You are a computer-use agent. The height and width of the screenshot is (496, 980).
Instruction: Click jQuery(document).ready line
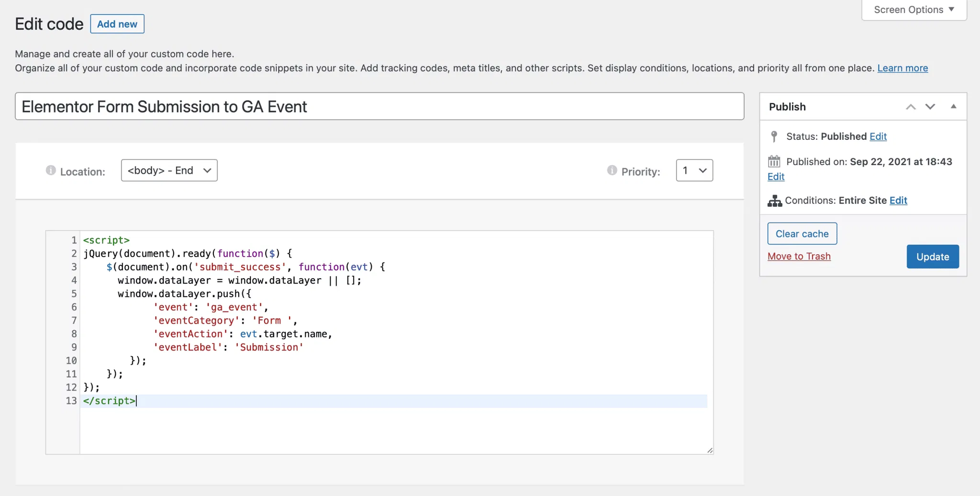click(188, 253)
